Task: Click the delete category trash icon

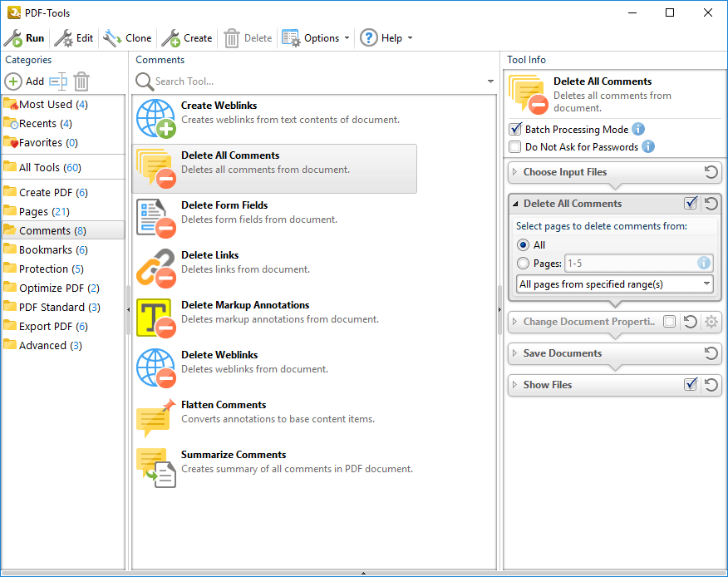Action: point(81,81)
